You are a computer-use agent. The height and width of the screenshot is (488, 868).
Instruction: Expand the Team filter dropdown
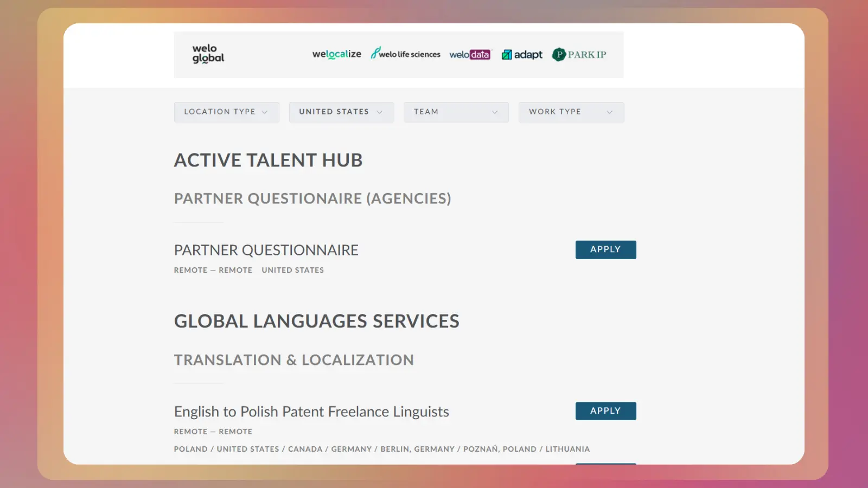456,112
